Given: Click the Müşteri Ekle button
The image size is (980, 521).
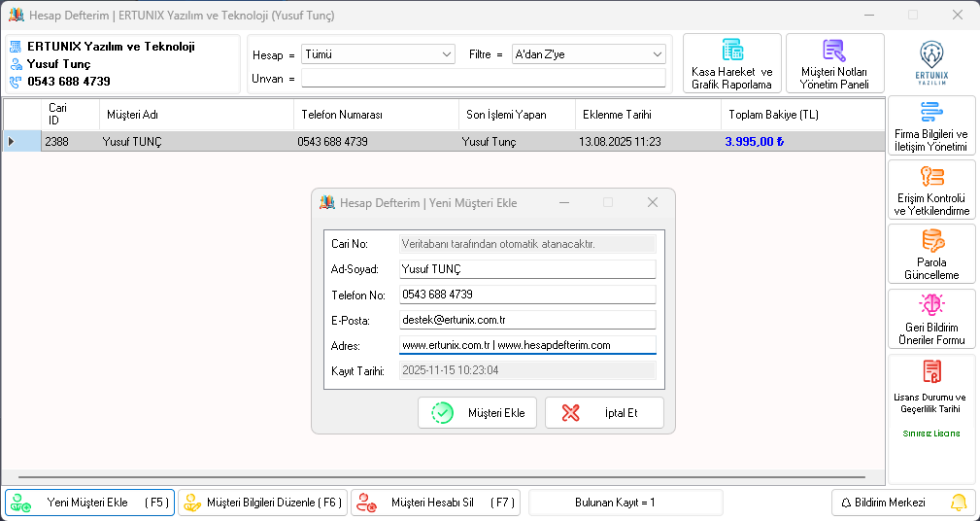Looking at the screenshot, I should click(x=477, y=413).
